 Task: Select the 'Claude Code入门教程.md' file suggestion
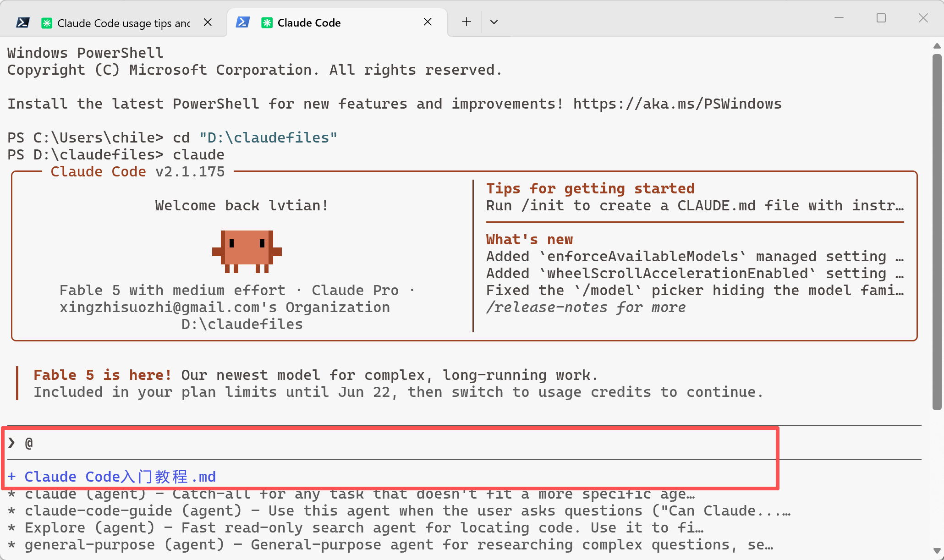[111, 477]
